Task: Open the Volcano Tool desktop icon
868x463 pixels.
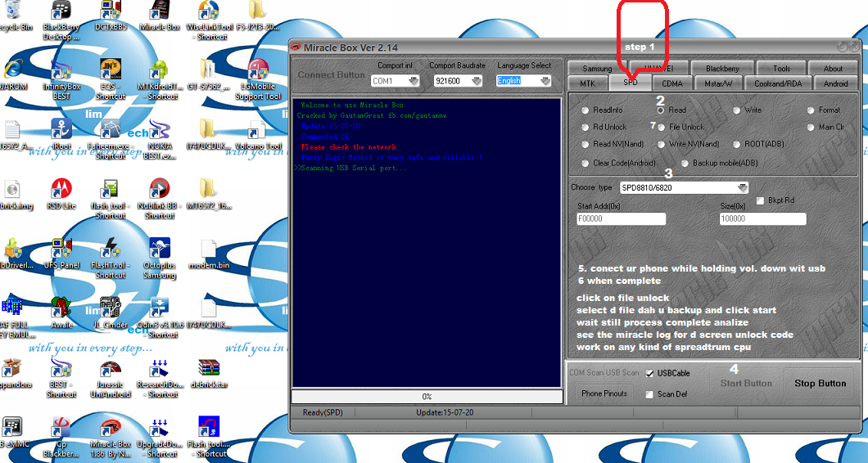Action: click(x=258, y=129)
